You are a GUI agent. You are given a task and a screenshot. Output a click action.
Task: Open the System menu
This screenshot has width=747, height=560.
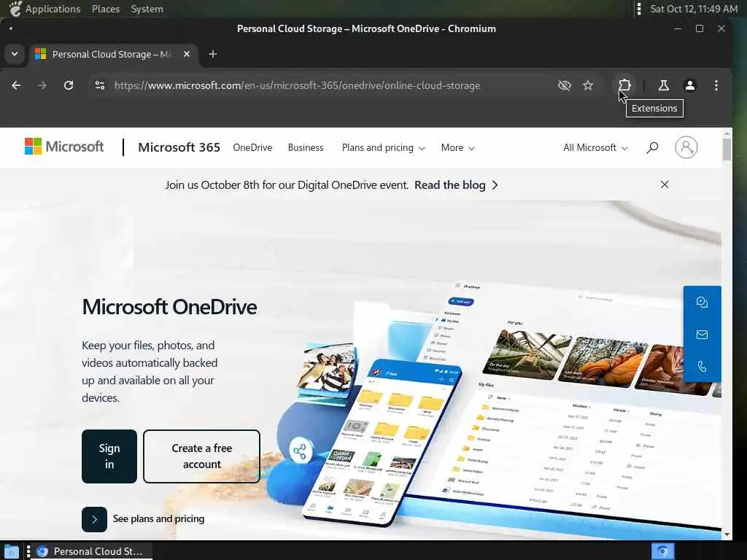147,9
